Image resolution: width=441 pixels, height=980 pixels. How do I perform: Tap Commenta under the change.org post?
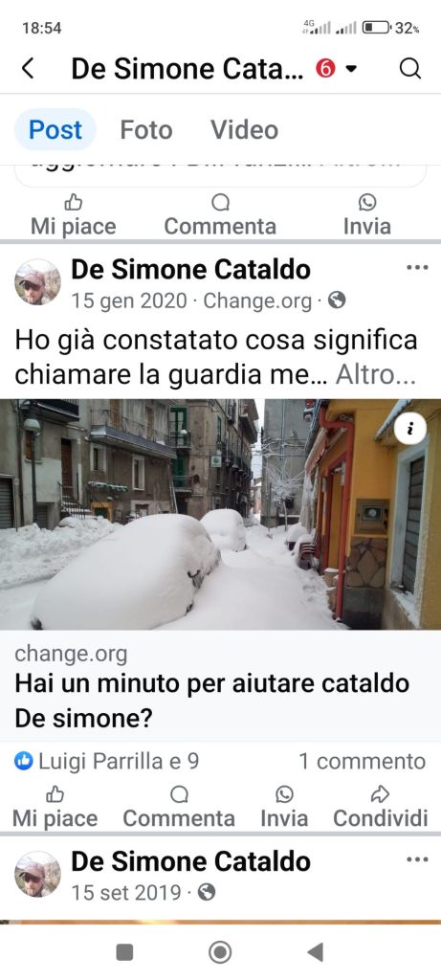179,807
